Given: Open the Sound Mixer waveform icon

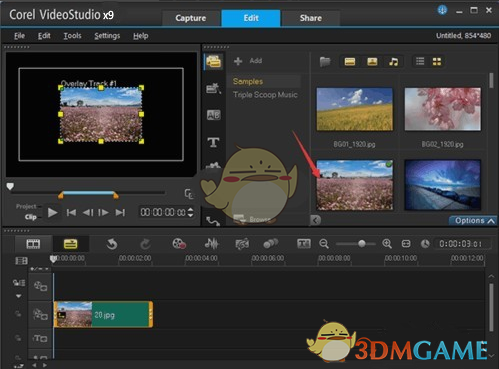Looking at the screenshot, I should [211, 244].
